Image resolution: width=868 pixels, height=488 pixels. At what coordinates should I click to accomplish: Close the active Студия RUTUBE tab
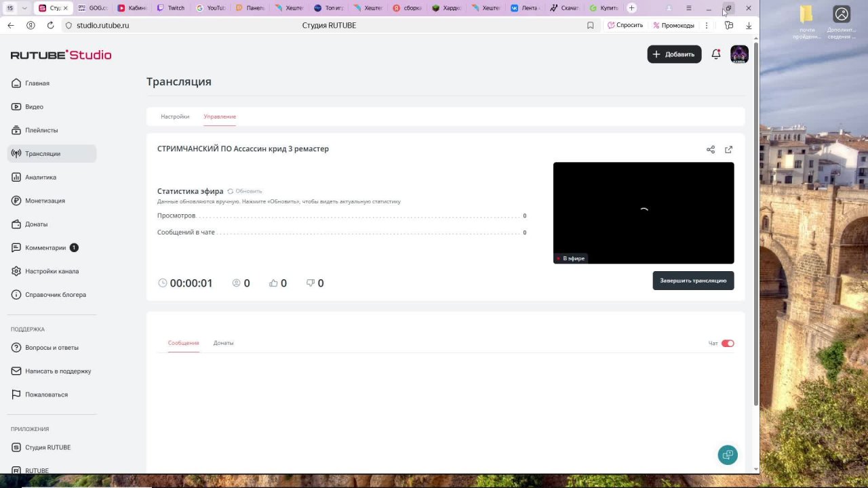(x=65, y=8)
